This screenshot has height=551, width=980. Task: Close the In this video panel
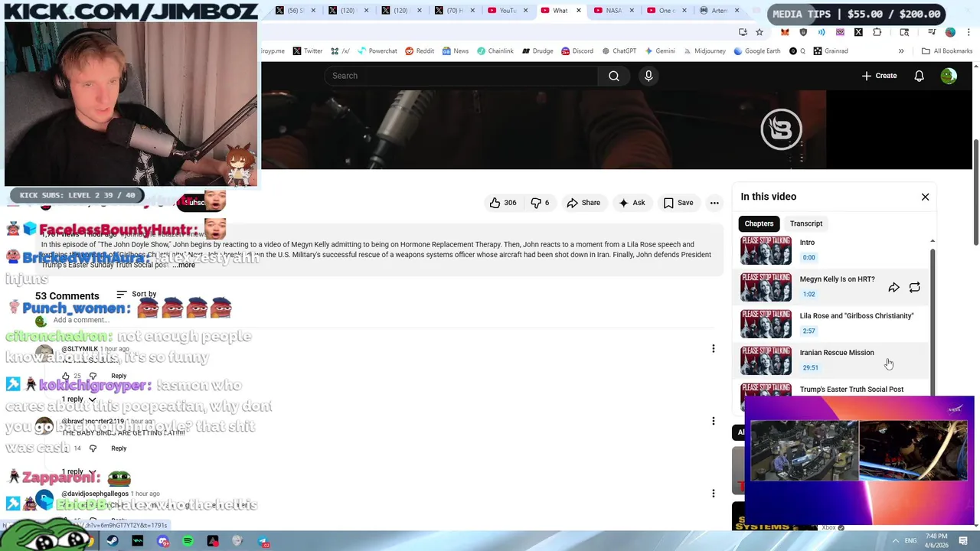point(925,197)
